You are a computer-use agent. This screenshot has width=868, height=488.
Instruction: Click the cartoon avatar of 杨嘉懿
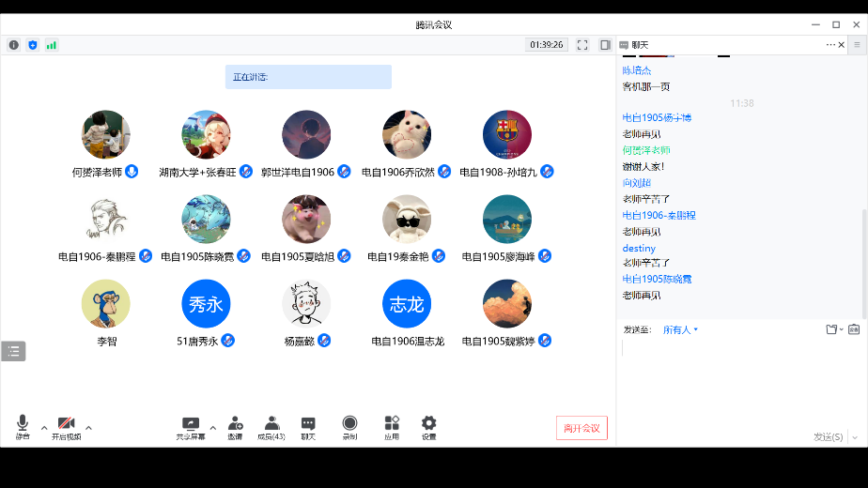point(306,304)
